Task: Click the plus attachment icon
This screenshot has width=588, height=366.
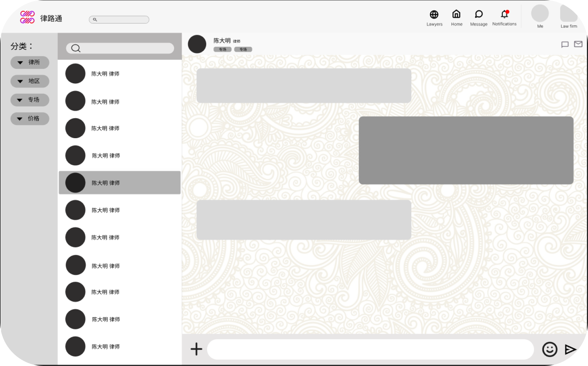Action: [x=196, y=349]
